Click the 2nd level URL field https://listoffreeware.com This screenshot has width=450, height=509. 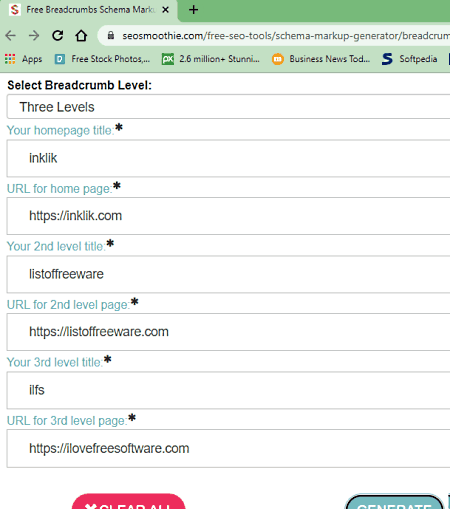click(228, 332)
